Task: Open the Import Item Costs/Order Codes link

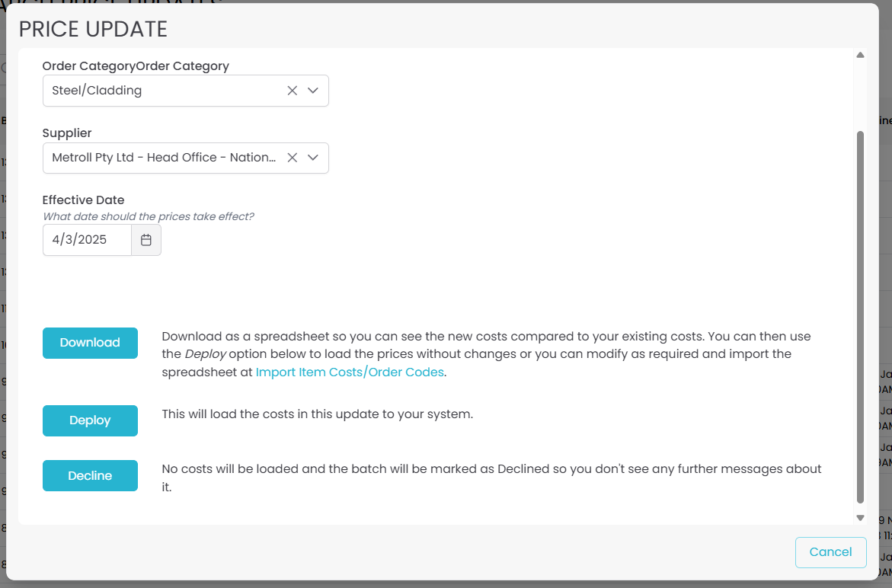Action: (350, 372)
